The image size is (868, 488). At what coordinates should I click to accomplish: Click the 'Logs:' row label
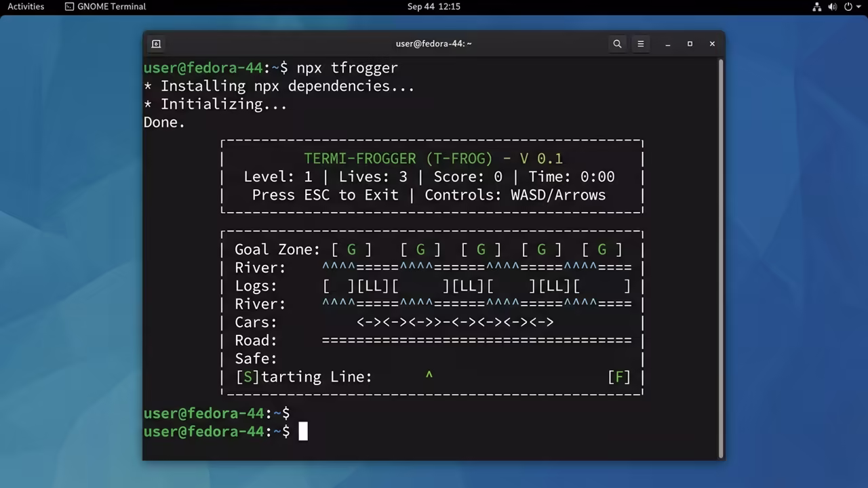point(256,286)
